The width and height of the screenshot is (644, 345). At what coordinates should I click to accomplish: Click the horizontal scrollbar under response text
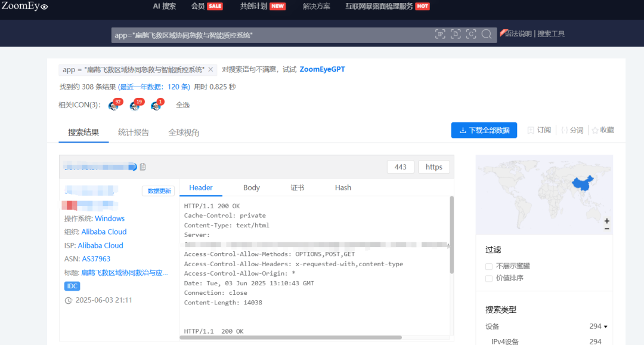290,338
